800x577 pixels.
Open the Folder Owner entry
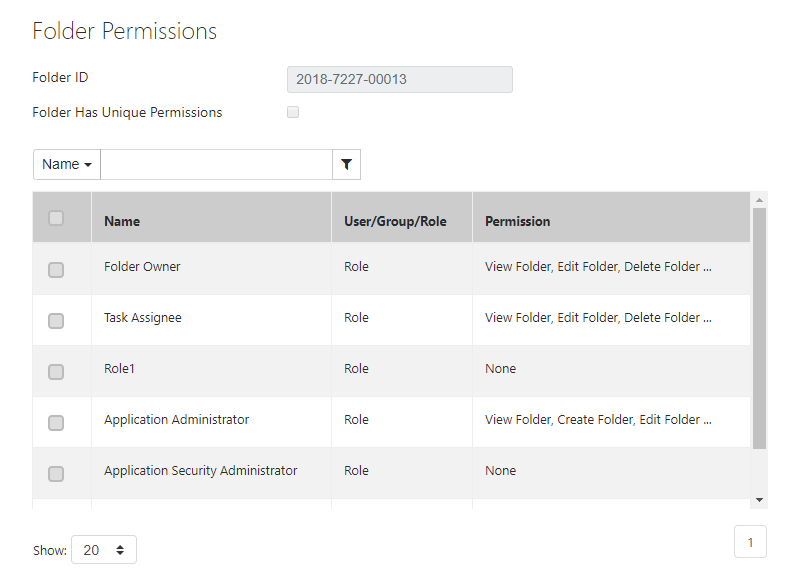142,266
